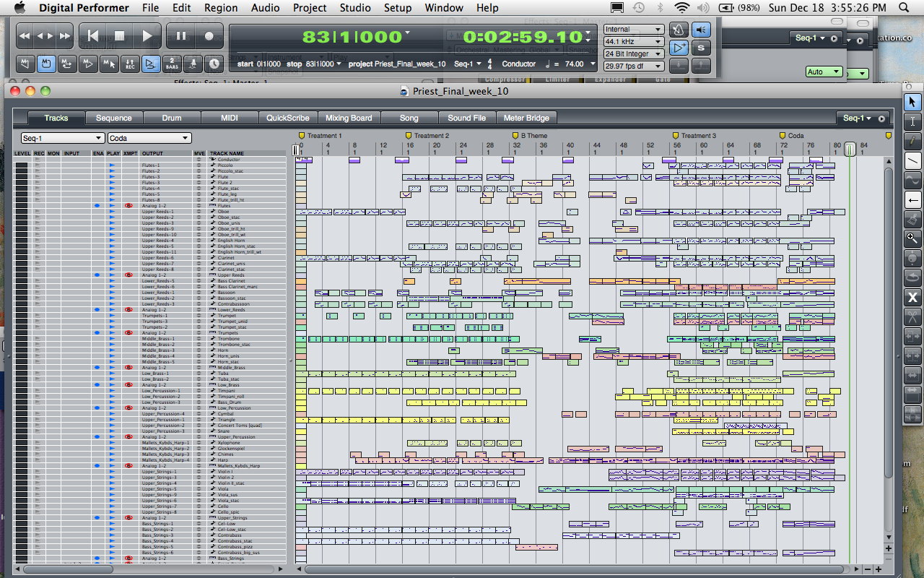This screenshot has width=924, height=578.
Task: Toggle the overdub REC icon
Action: pos(130,64)
